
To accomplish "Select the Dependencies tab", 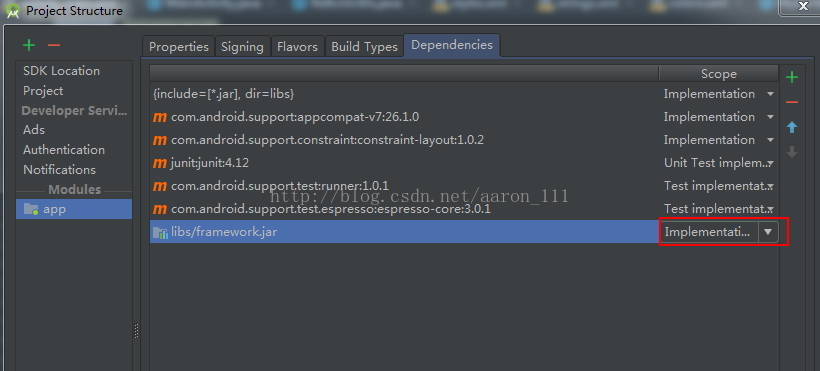I will point(452,45).
